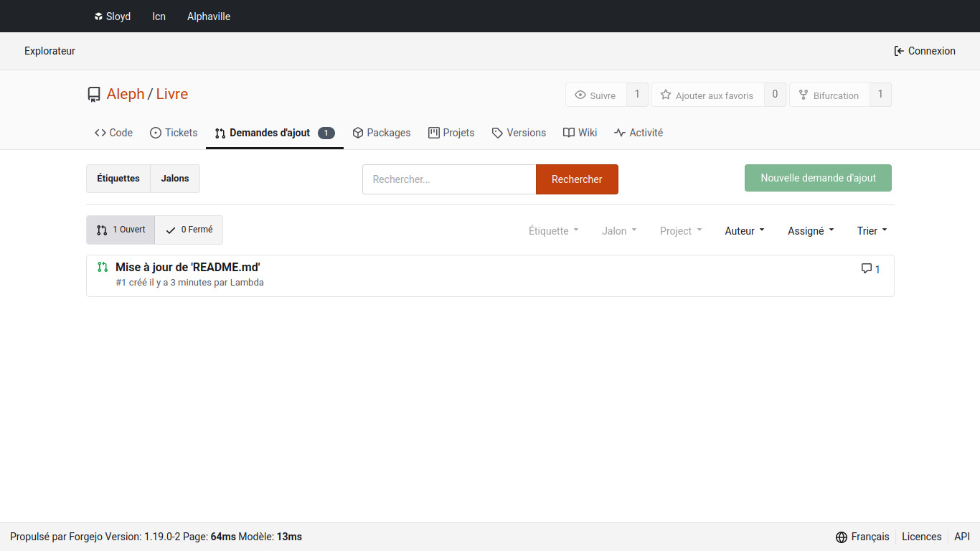
Task: Open the Jalons milestones button
Action: [175, 179]
